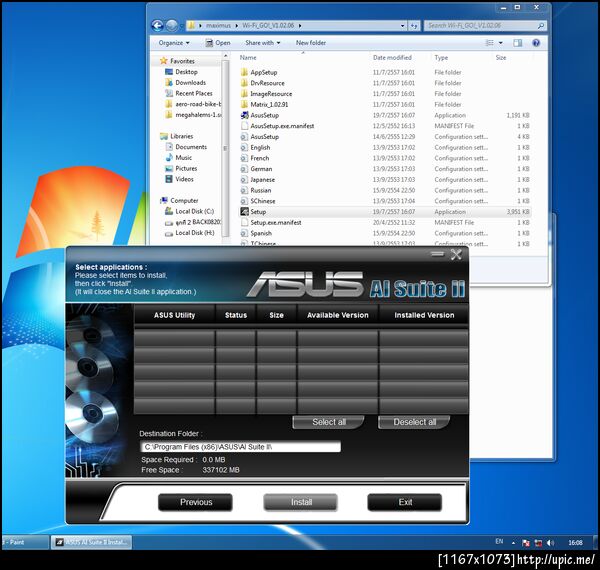Minimize the AI Suite II installer window

point(437,253)
